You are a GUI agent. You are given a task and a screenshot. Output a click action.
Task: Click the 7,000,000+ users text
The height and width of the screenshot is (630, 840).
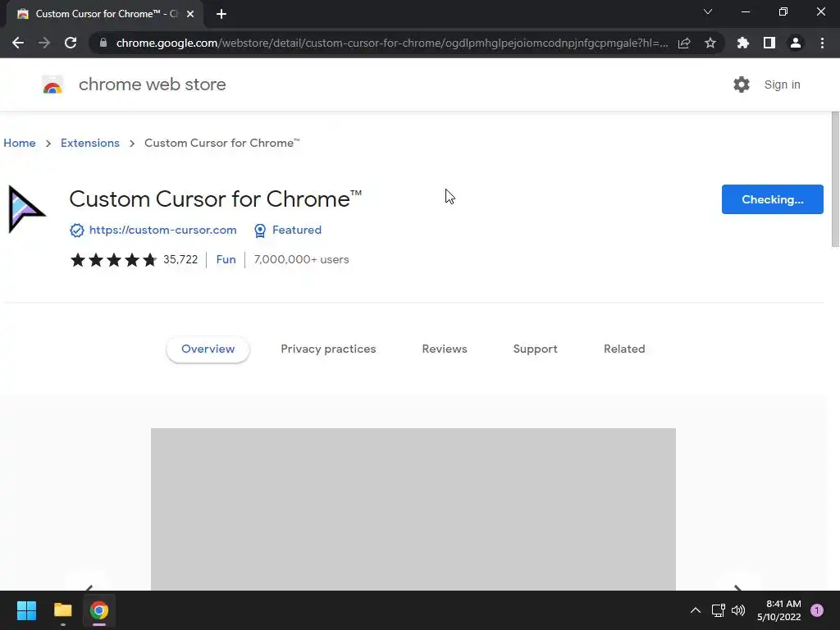point(302,259)
